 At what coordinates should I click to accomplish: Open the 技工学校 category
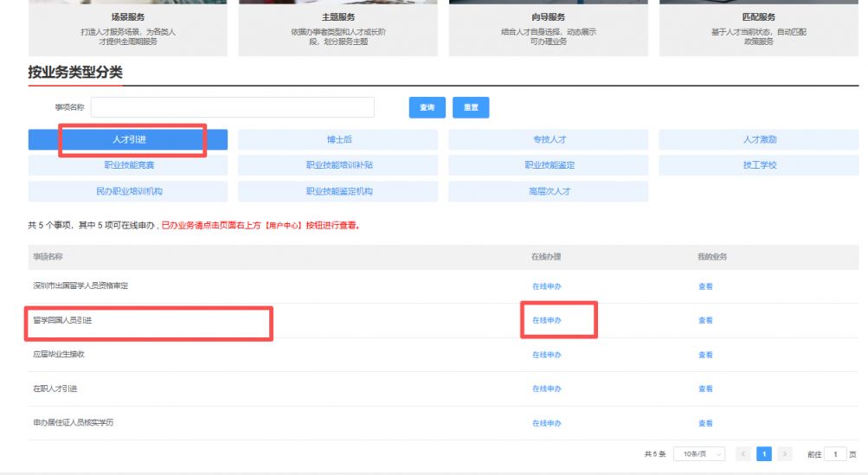pyautogui.click(x=759, y=165)
